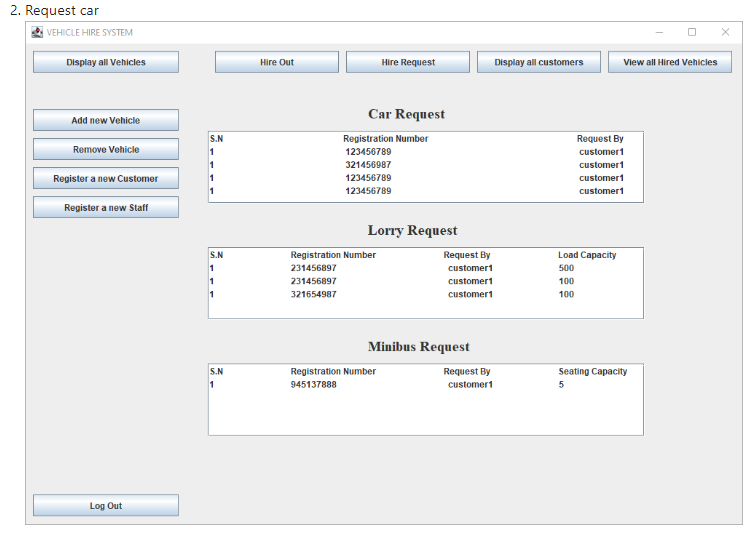
Task: Open View all Hired Vehicles
Action: pyautogui.click(x=670, y=62)
